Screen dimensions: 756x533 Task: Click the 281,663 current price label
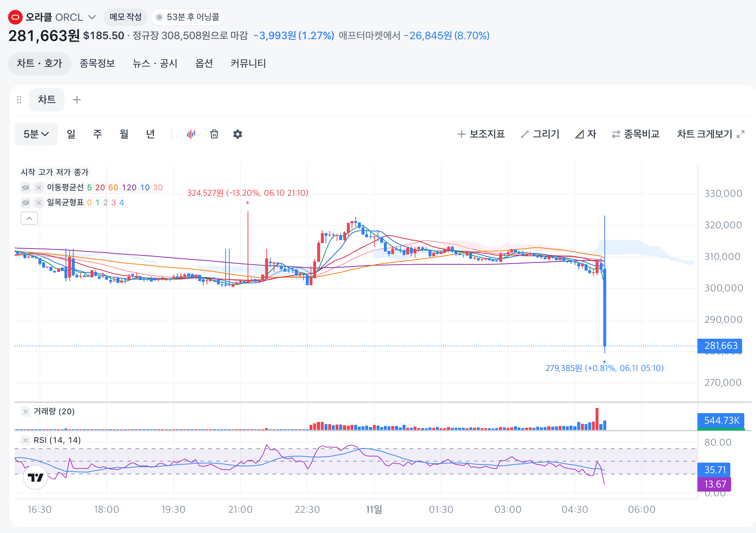click(720, 346)
